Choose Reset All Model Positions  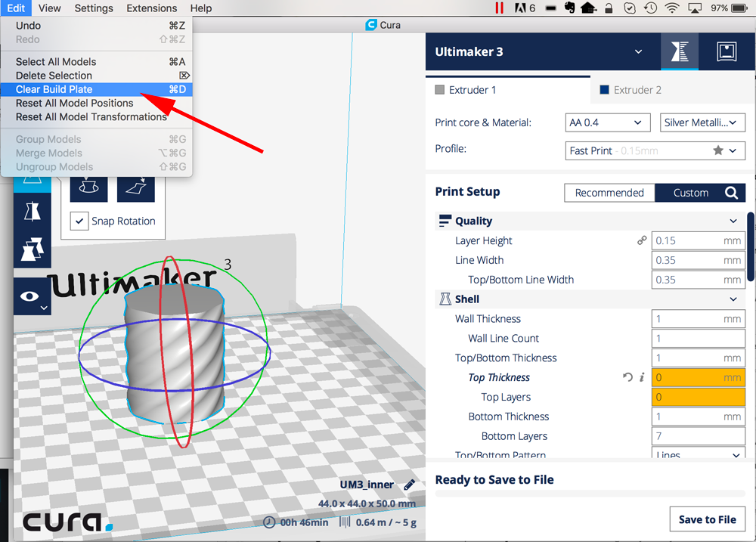(x=97, y=104)
